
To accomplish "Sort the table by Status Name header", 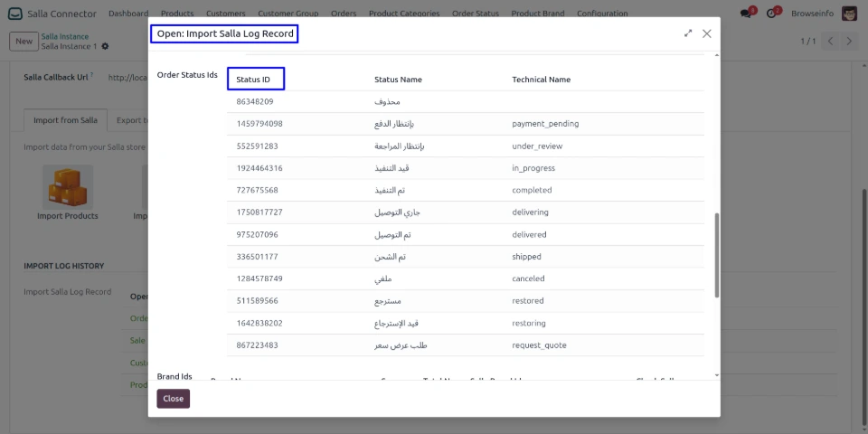I will pyautogui.click(x=398, y=80).
